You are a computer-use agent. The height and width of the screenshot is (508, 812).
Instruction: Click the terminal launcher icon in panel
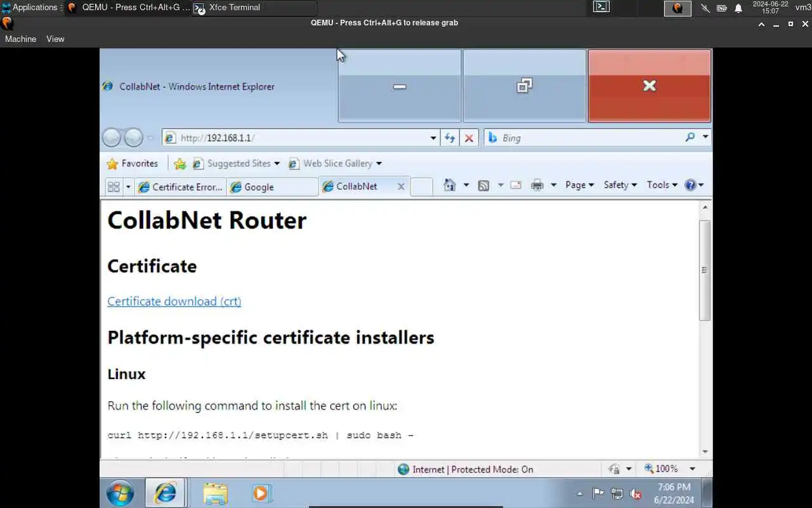click(601, 7)
